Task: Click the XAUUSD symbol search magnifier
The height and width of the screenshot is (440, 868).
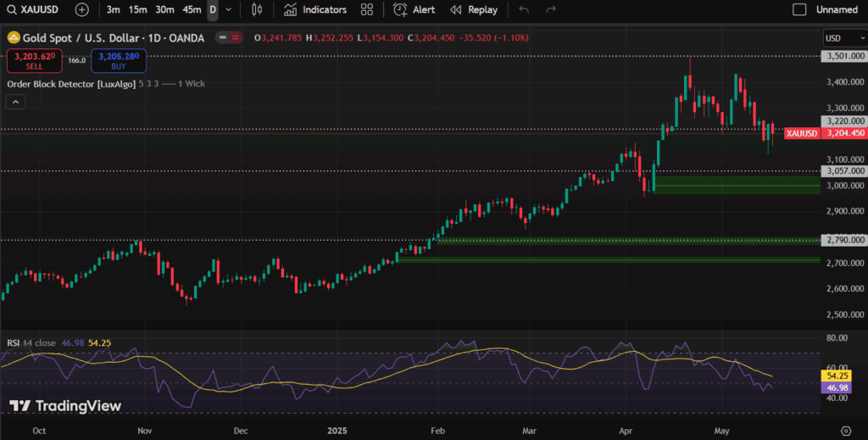Action: click(11, 10)
